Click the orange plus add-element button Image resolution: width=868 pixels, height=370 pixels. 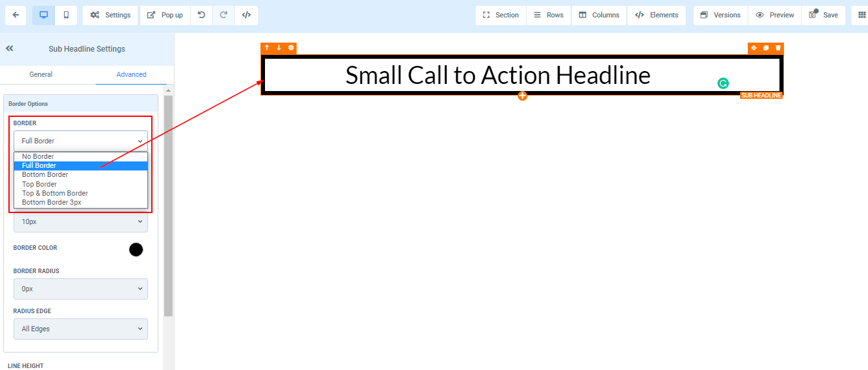522,96
